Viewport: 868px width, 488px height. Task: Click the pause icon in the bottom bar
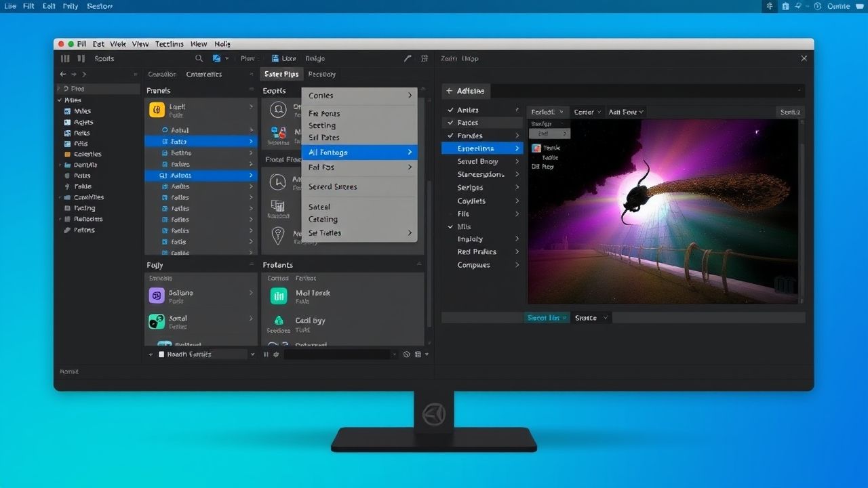coord(266,354)
